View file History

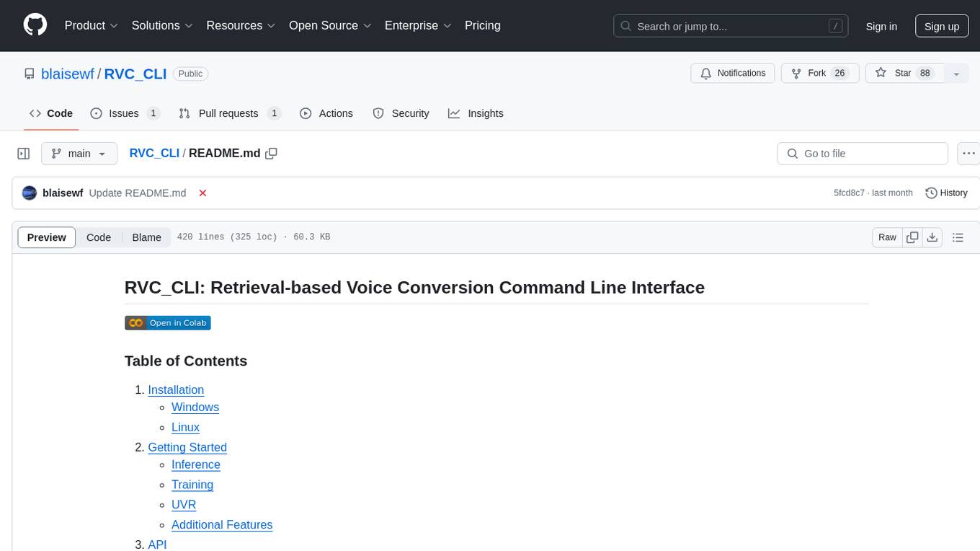[946, 193]
